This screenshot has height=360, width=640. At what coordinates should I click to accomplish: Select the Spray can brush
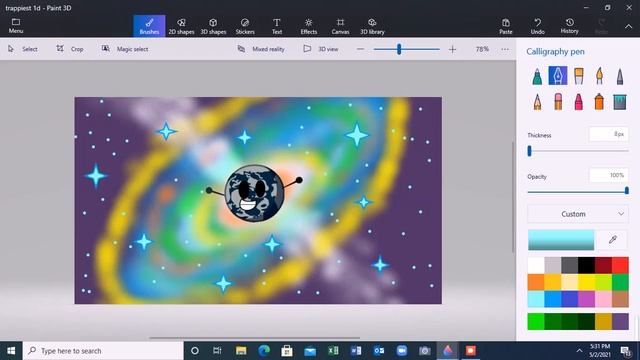pos(599,102)
